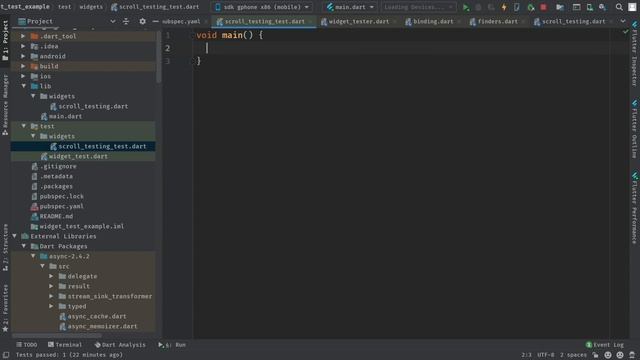Viewport: 640px width, 360px height.
Task: Open the Structure side tab
Action: point(5,247)
